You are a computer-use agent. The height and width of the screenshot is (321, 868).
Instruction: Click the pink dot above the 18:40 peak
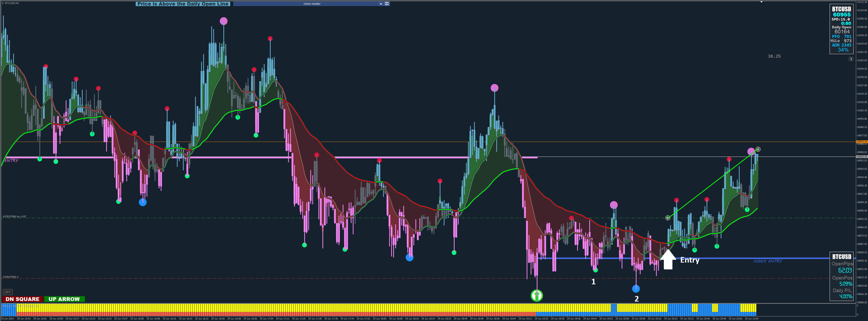(x=494, y=88)
